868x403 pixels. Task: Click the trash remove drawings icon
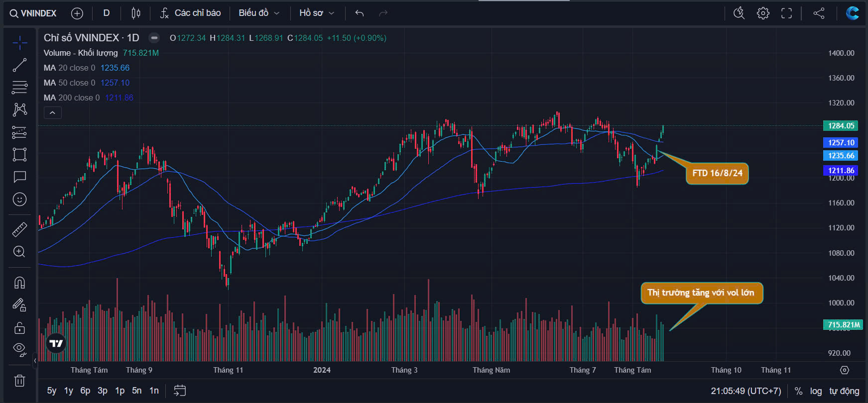(x=19, y=381)
